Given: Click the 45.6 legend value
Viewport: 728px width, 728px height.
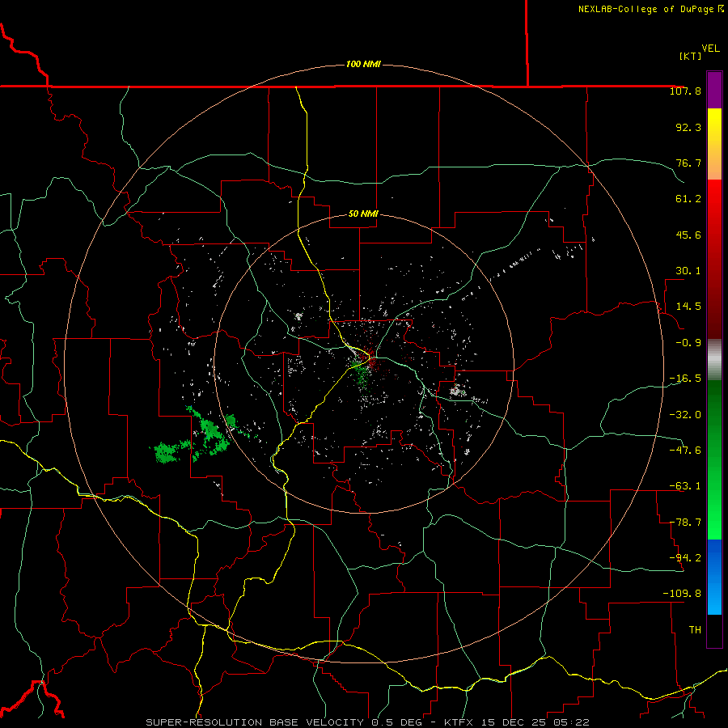Looking at the screenshot, I should pyautogui.click(x=688, y=235).
